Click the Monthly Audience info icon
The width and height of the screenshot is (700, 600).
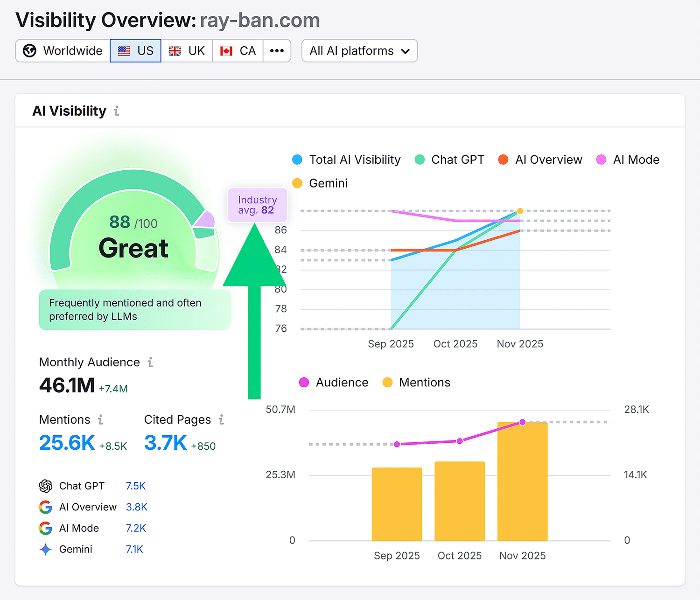150,363
